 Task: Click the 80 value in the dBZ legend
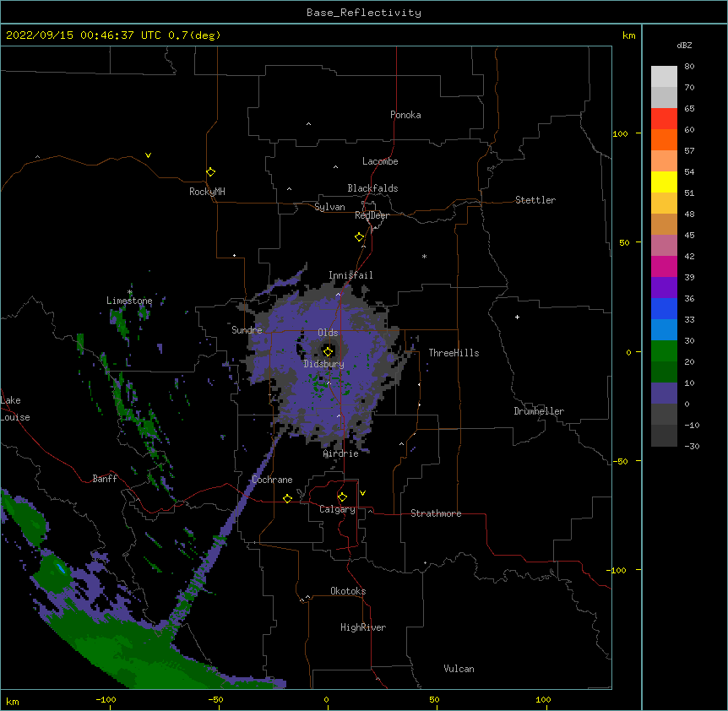[689, 67]
